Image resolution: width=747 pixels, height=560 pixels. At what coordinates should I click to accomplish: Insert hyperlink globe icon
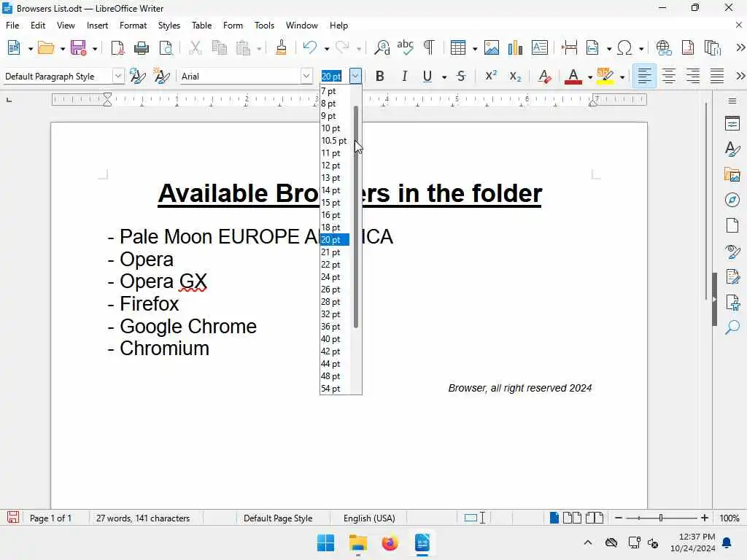coord(664,47)
